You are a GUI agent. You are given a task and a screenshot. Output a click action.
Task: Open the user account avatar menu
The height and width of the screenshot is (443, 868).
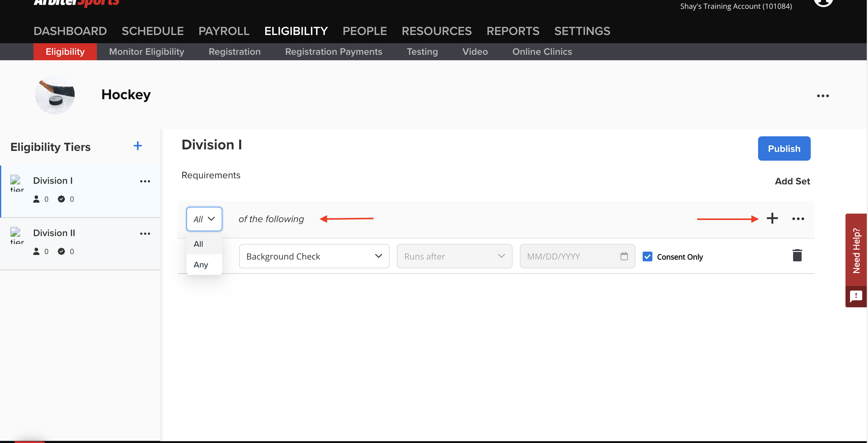tap(824, 3)
